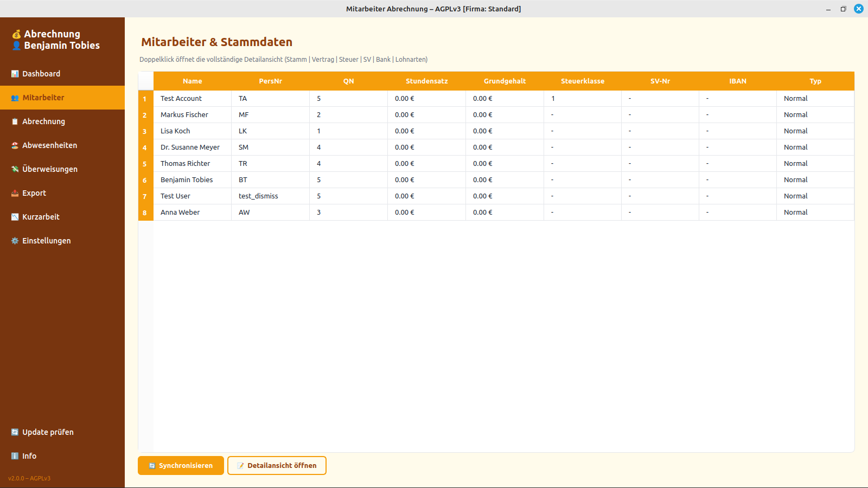Click the Update prüfen refresh icon
Viewport: 868px width, 488px height.
[x=15, y=432]
